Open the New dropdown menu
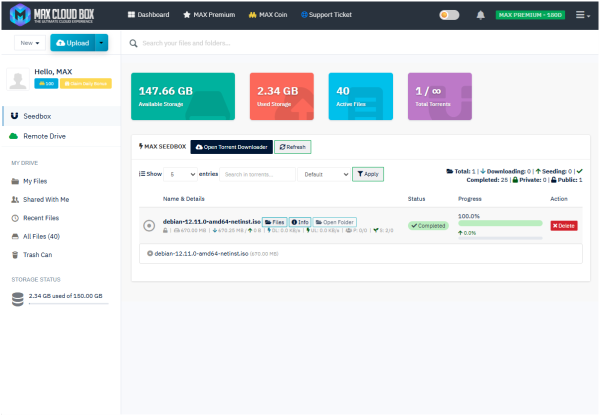The height and width of the screenshot is (416, 600). [30, 43]
